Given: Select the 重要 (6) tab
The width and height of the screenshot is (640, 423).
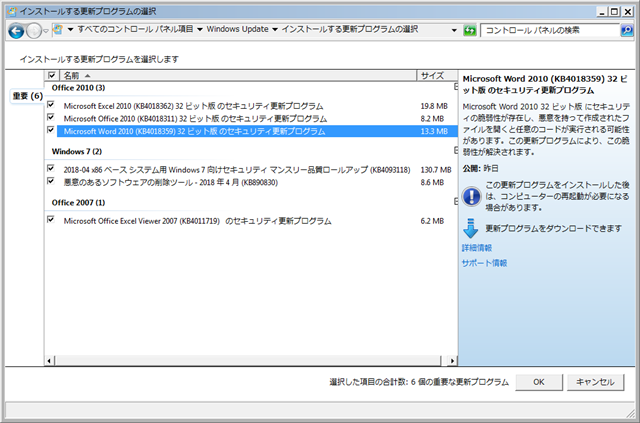Looking at the screenshot, I should (27, 96).
